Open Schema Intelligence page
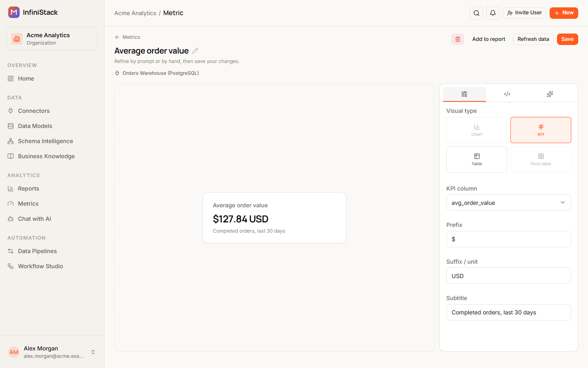The image size is (588, 368). pyautogui.click(x=52, y=141)
